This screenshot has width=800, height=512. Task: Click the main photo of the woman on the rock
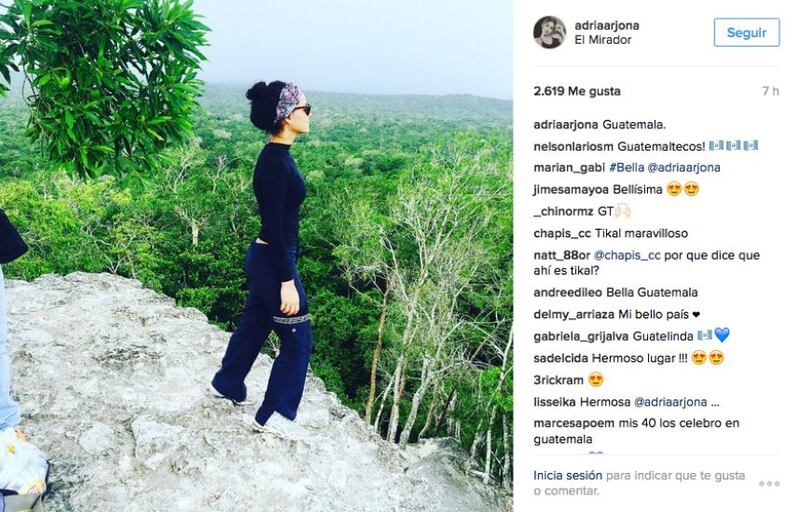click(256, 256)
